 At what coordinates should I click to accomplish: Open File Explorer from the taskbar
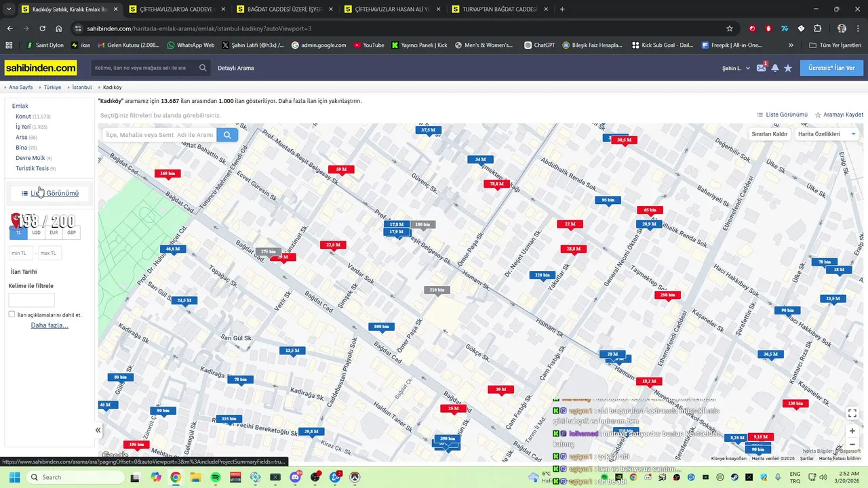pos(195,477)
